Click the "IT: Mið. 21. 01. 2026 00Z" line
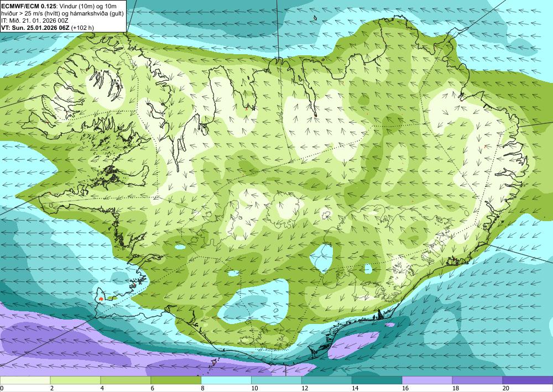Screen dimensions: 553x392 tap(34, 20)
